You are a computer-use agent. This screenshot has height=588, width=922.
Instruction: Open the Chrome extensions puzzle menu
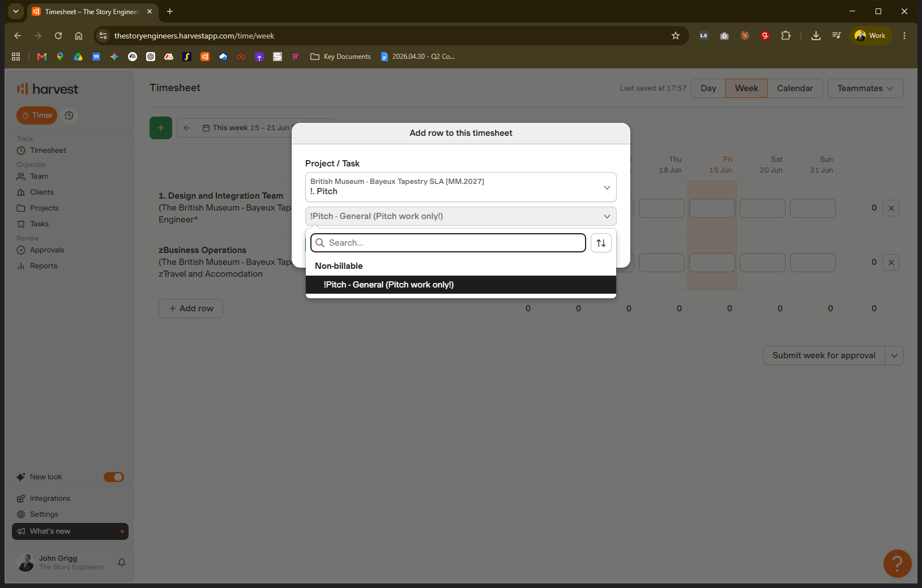click(786, 36)
